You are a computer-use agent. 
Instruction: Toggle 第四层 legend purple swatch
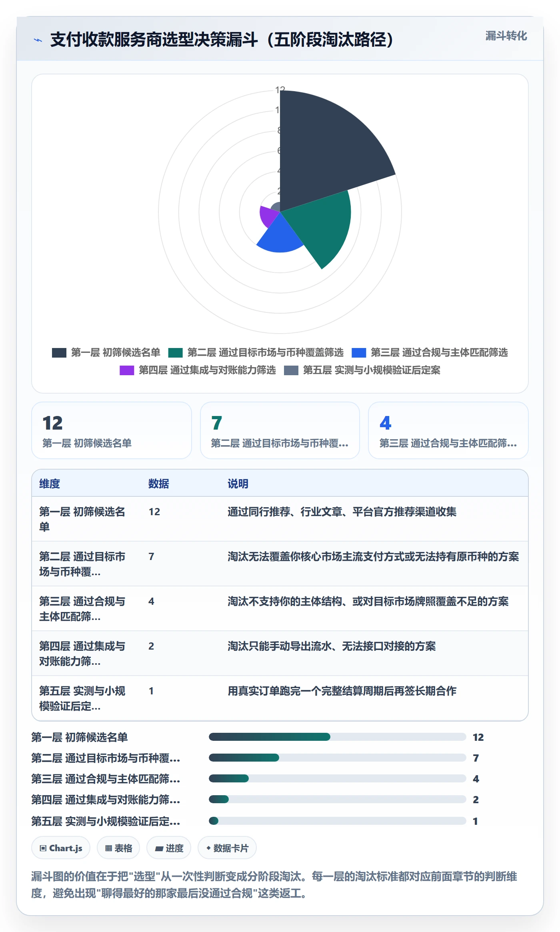[127, 370]
